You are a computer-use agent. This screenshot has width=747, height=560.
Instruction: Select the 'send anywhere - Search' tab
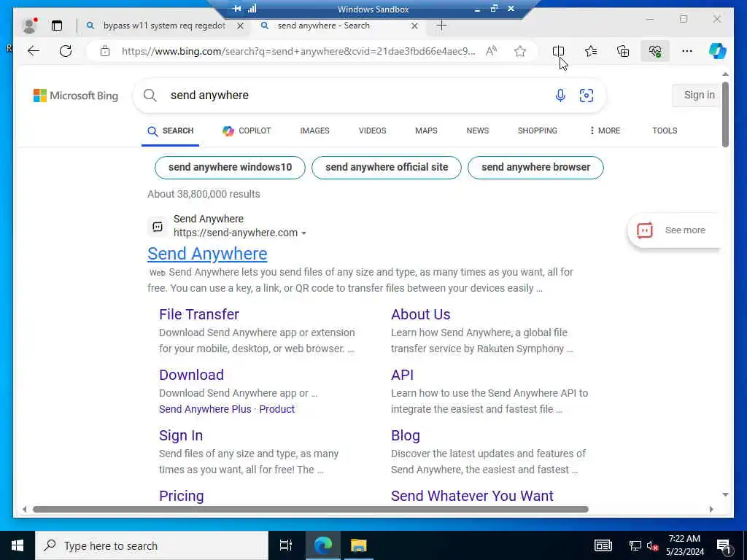pyautogui.click(x=323, y=26)
